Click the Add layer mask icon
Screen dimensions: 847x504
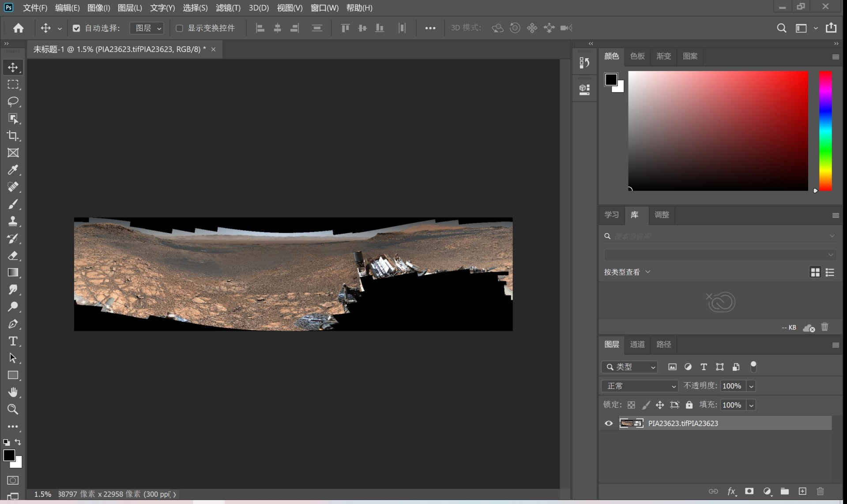click(x=749, y=491)
